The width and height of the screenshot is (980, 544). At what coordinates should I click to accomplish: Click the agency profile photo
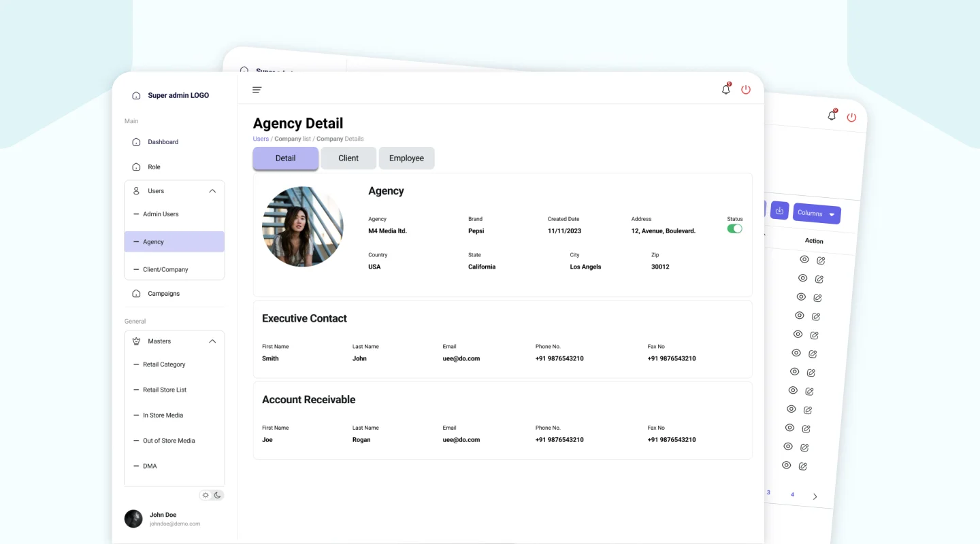(303, 226)
